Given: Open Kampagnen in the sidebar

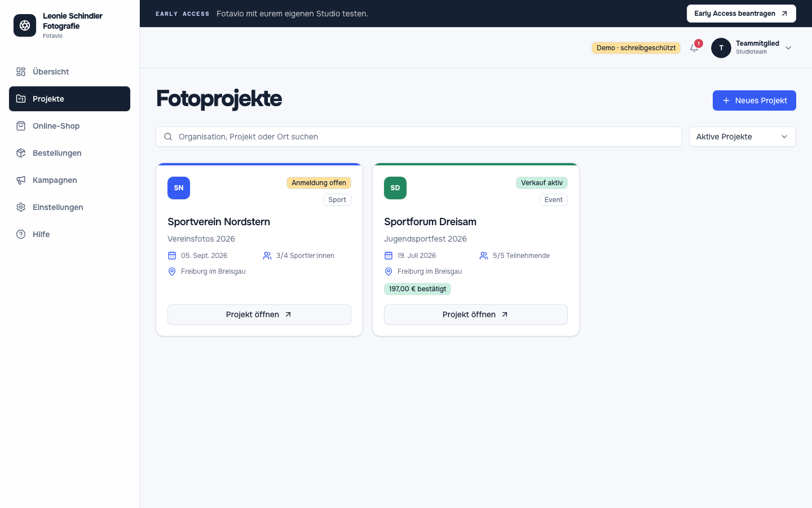Looking at the screenshot, I should click(x=69, y=180).
